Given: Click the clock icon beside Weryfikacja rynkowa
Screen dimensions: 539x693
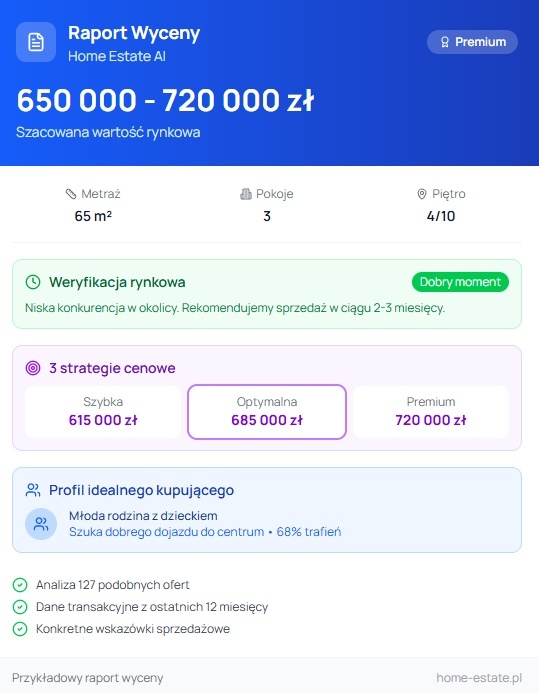Looking at the screenshot, I should pyautogui.click(x=33, y=282).
